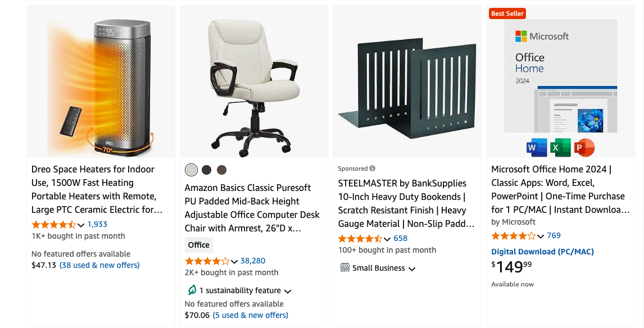Click the Dreo heater star rating

(x=54, y=225)
